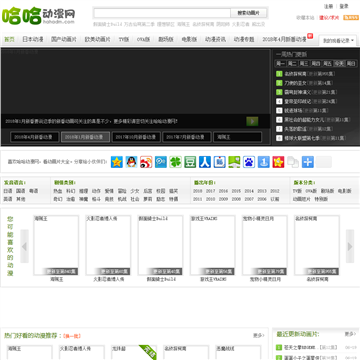
Task: Open the 欧美动画片 nav tab
Action: coord(97,39)
